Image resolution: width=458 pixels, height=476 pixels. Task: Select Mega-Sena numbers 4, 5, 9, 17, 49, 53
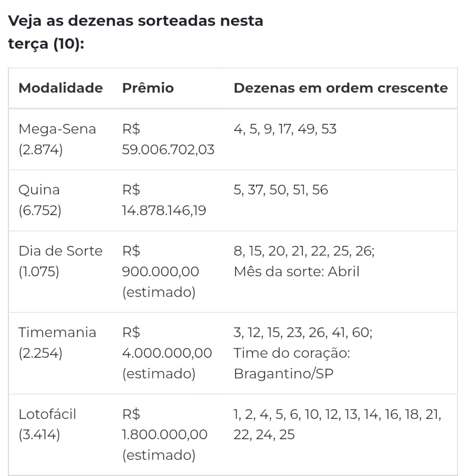(285, 129)
